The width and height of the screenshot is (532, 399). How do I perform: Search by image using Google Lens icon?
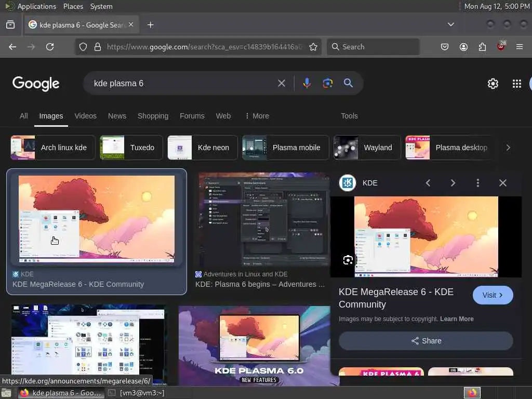(x=327, y=83)
